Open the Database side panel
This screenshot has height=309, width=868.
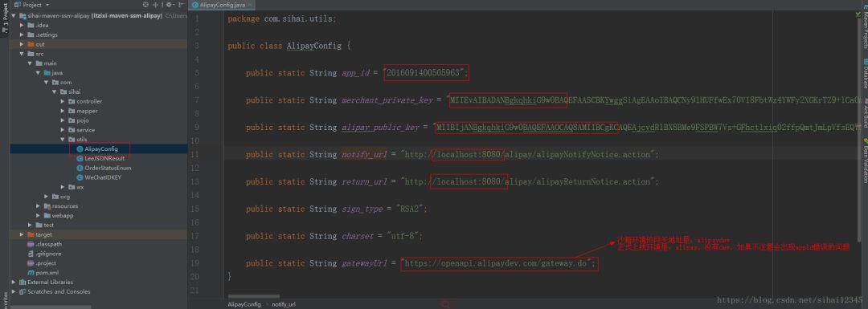pos(864,75)
